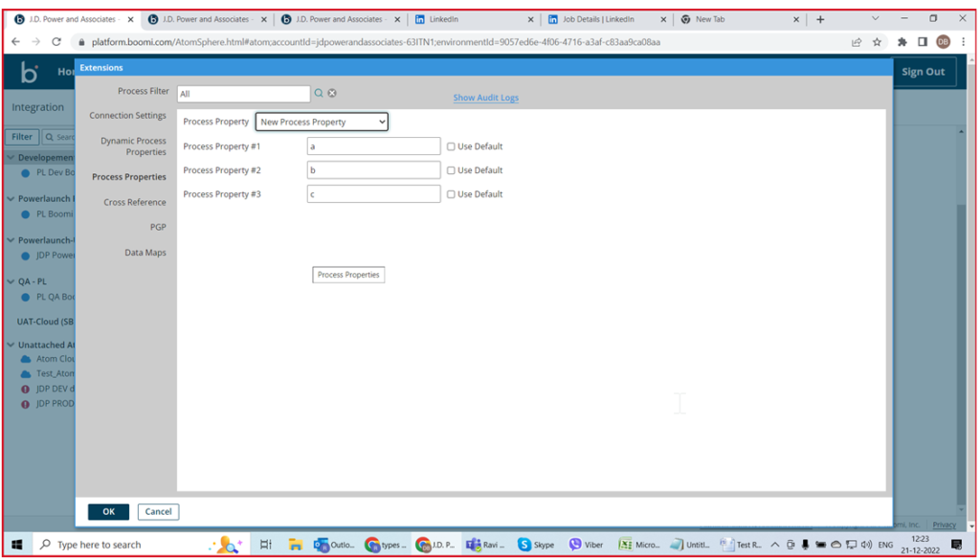This screenshot has width=980, height=559.
Task: Bookmark this page with the star icon
Action: [877, 42]
